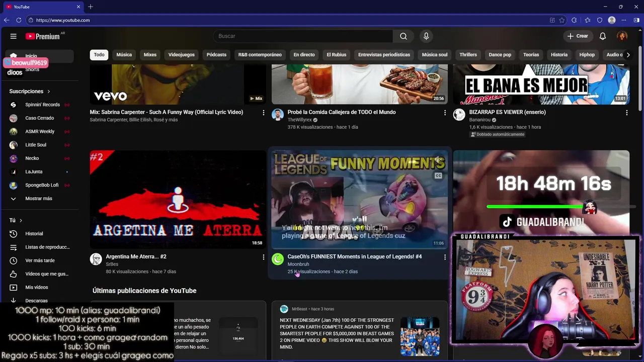Open SpongeBob Lofi subscription
This screenshot has height=362, width=644.
pos(39,185)
